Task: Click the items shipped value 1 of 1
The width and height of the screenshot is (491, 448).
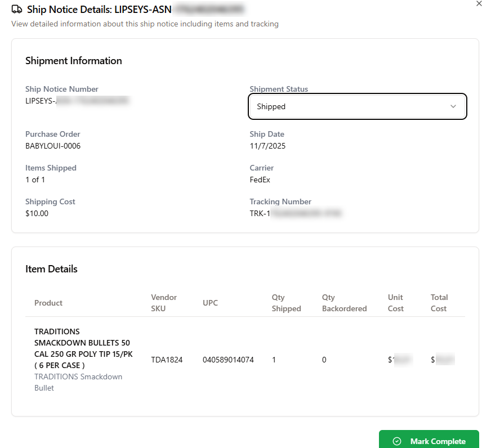Action: 35,180
